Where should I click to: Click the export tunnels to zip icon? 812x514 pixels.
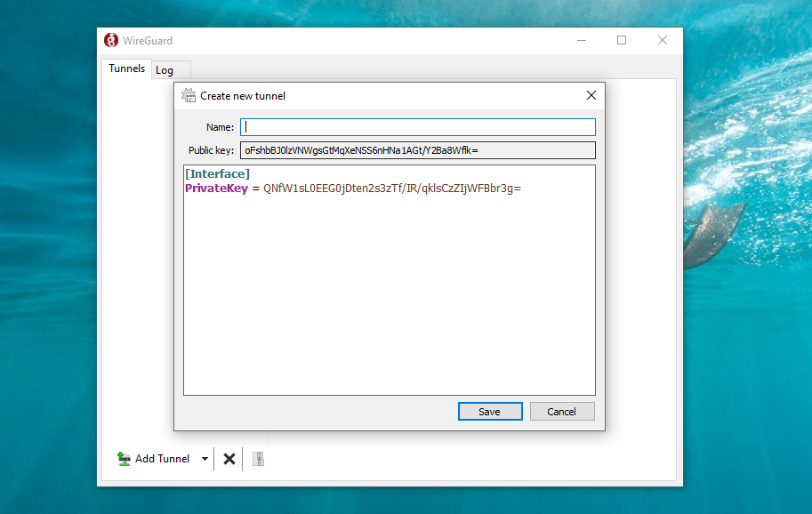(258, 459)
